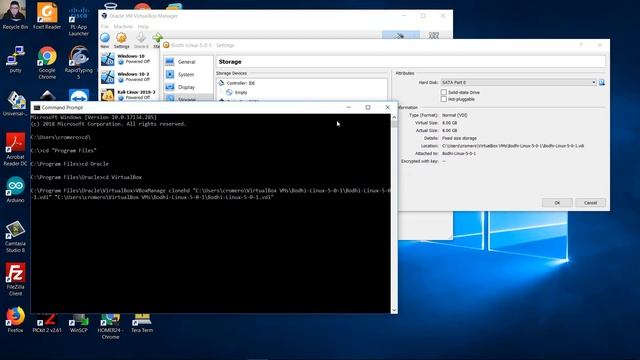Click the 'cd VirtualBox' command line
The image size is (640, 360).
[86, 177]
